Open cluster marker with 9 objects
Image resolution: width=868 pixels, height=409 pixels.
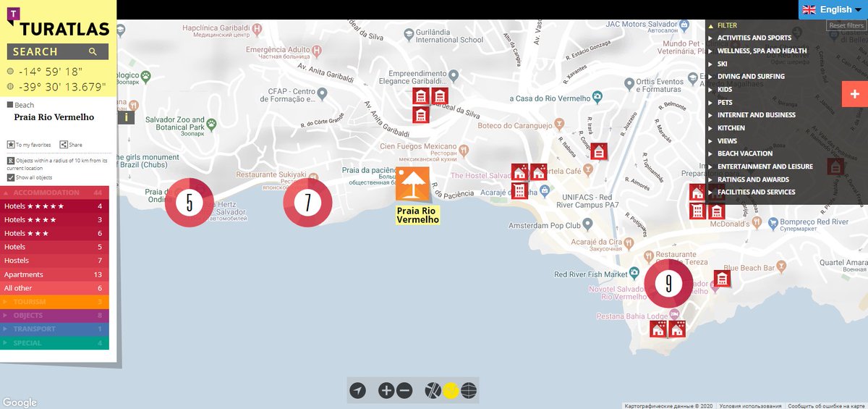[668, 284]
